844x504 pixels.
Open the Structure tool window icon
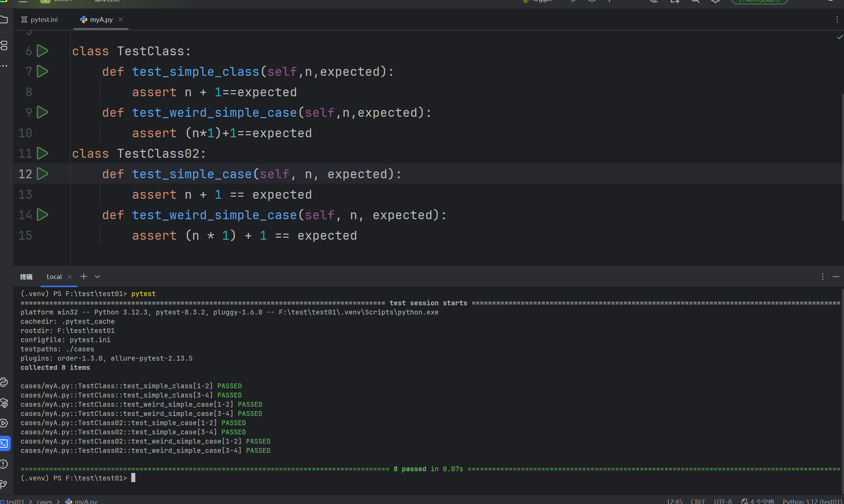tap(4, 45)
